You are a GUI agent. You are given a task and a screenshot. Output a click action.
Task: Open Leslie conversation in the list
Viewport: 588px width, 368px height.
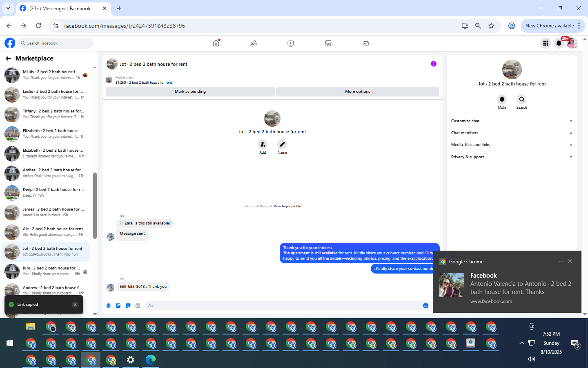(x=46, y=95)
